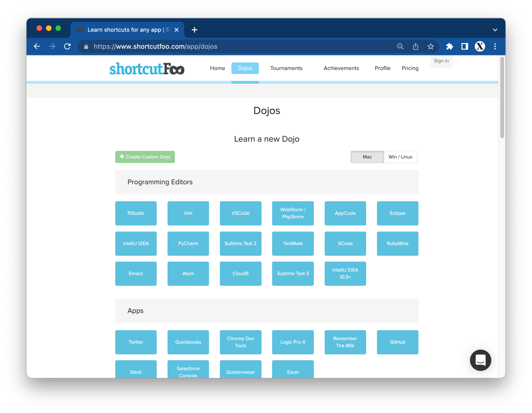The width and height of the screenshot is (532, 413).
Task: Open the X profile avatar
Action: coord(480,46)
